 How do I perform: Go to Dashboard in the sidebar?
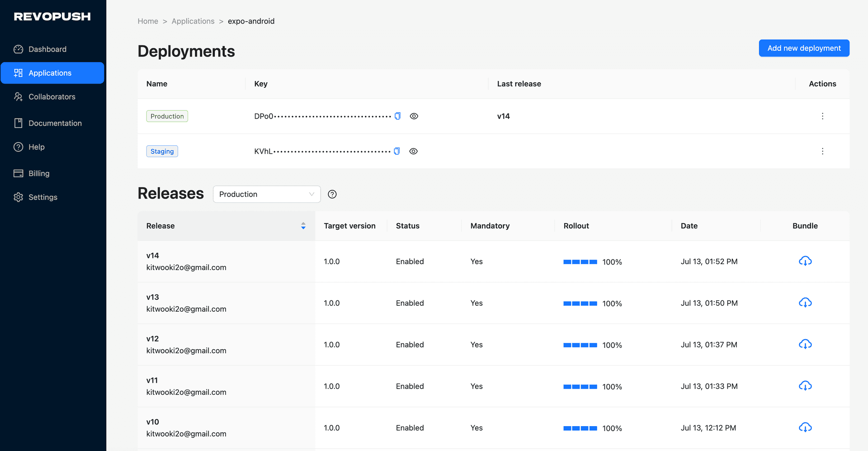(47, 49)
